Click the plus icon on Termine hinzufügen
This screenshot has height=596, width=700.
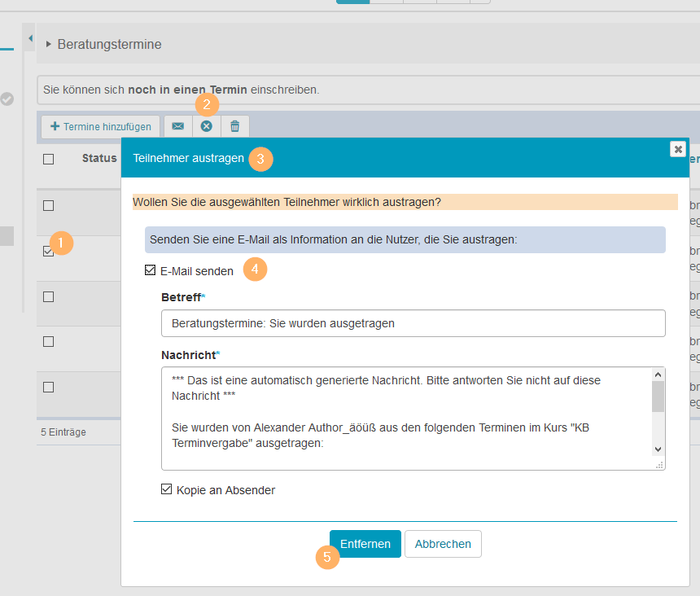click(x=56, y=126)
